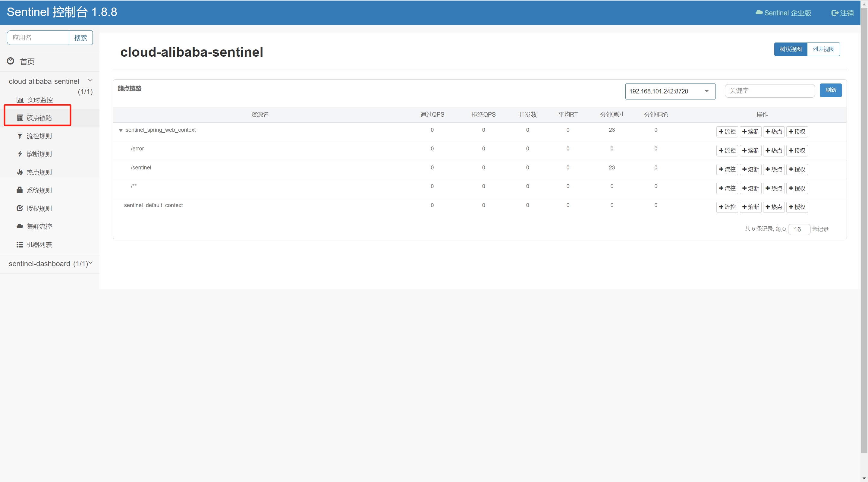Click the 集群流控 cloud icon

point(20,226)
